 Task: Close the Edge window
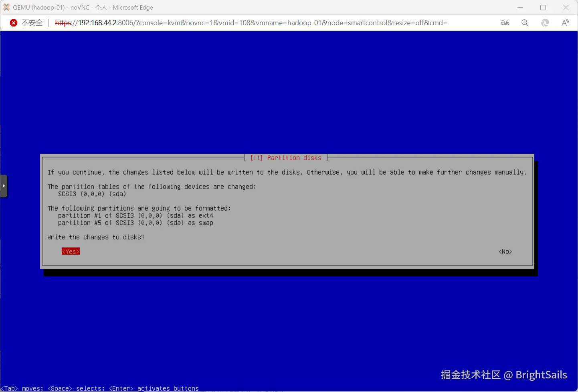point(566,7)
